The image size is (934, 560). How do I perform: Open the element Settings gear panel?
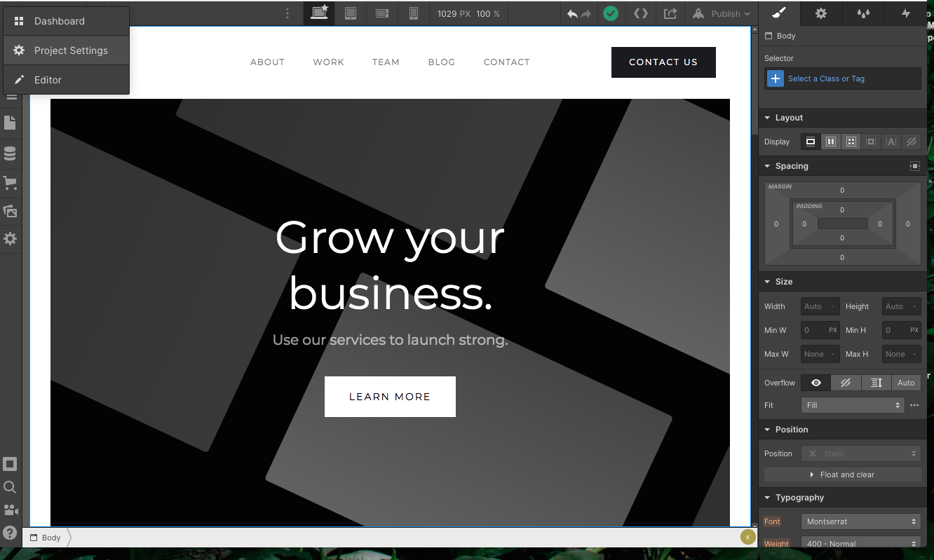tap(820, 13)
